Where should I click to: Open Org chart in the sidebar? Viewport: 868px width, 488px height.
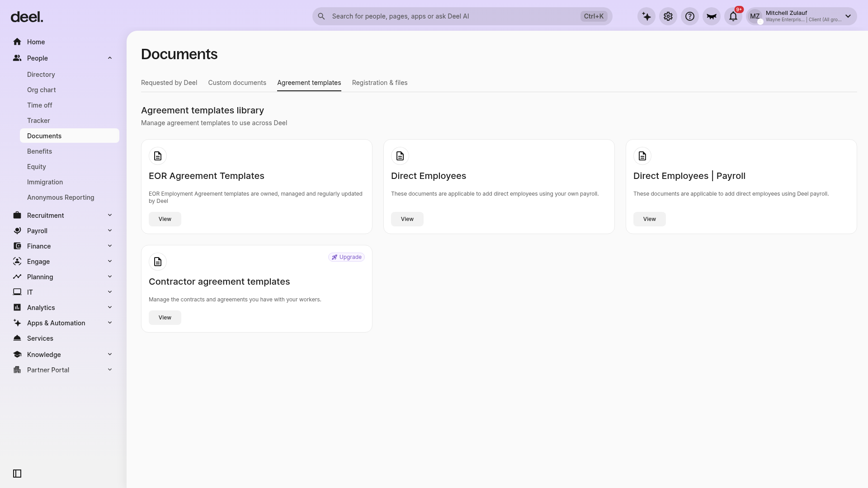pos(70,90)
